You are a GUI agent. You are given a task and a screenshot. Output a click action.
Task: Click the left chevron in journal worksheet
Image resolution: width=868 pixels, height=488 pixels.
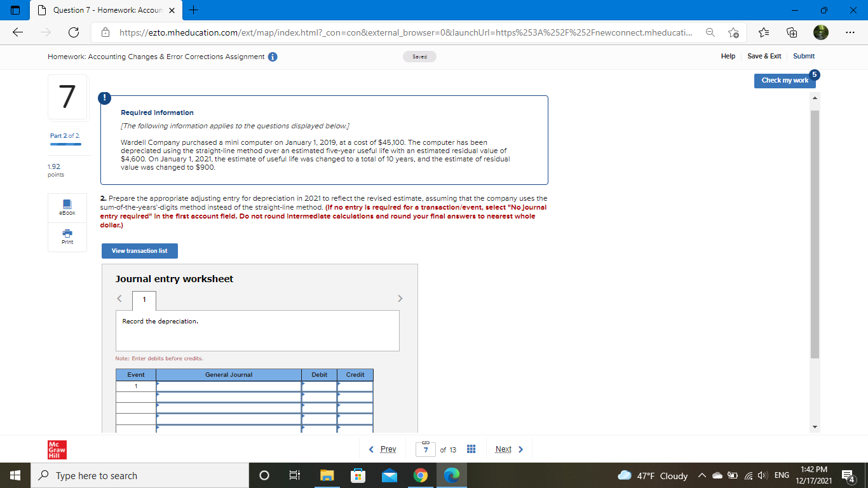pyautogui.click(x=119, y=298)
